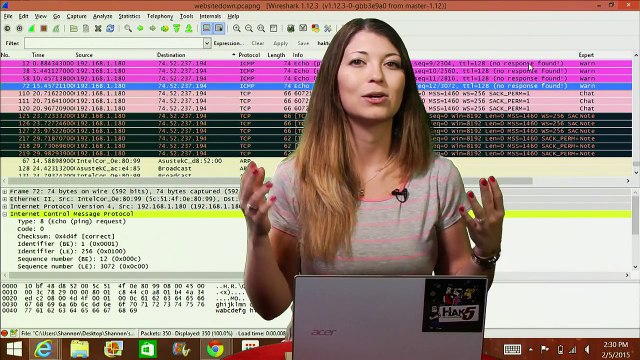Open the View menu

click(40, 16)
